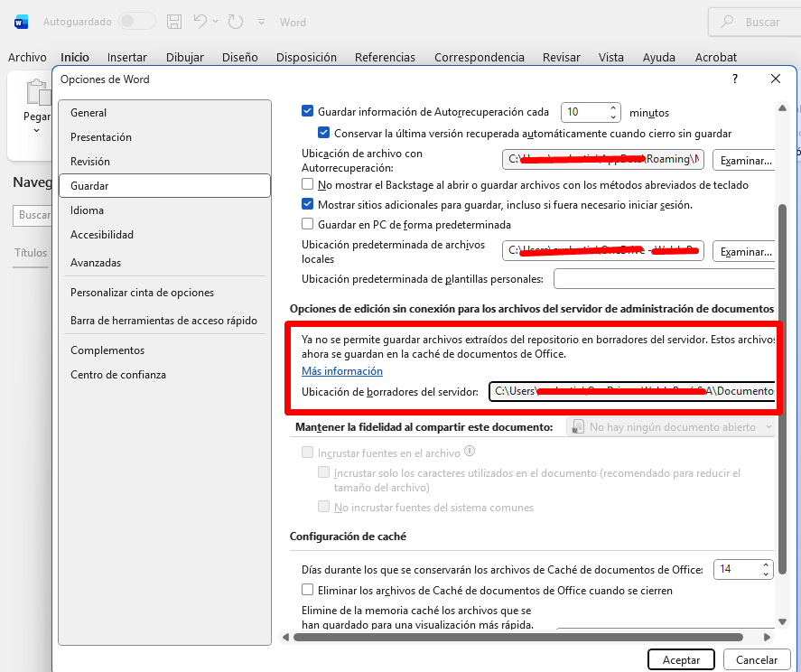
Task: Click the vertical scrollbar up arrow
Action: click(782, 107)
